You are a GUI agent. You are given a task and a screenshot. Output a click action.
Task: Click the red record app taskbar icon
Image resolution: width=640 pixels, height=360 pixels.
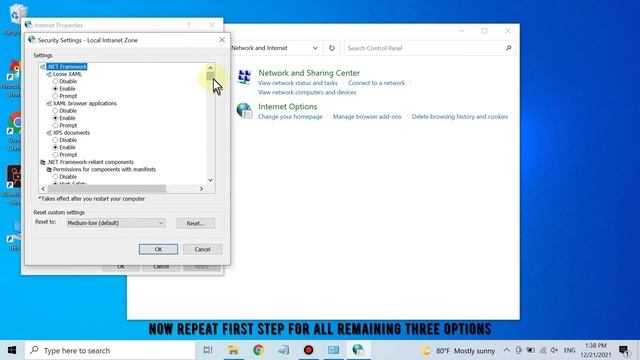tap(309, 350)
